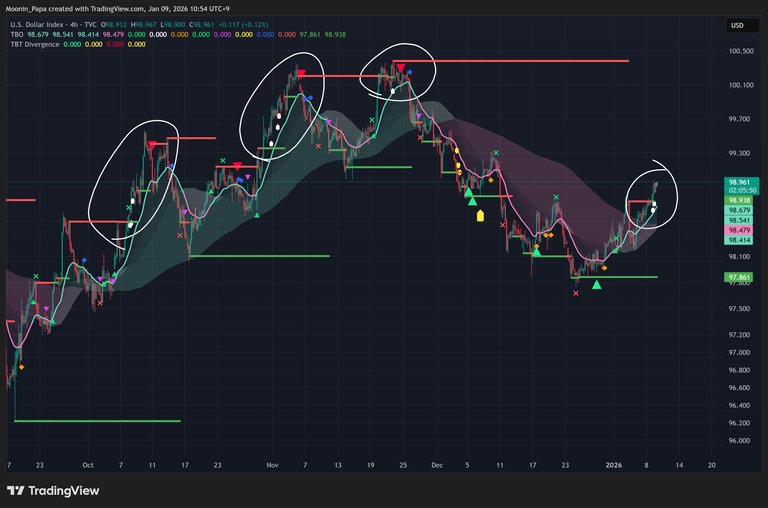Click the TradingView logo at bottom left
Screen dimensions: 768x508
click(53, 490)
